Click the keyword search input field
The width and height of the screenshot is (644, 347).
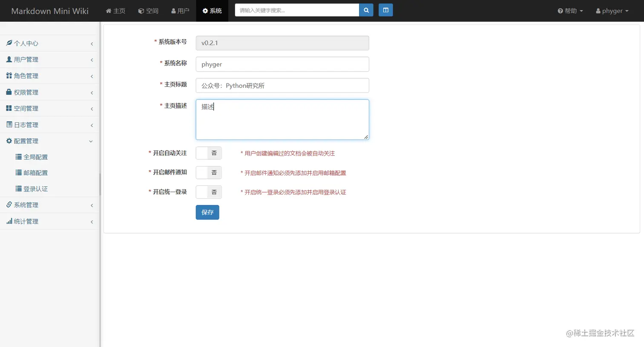tap(297, 10)
